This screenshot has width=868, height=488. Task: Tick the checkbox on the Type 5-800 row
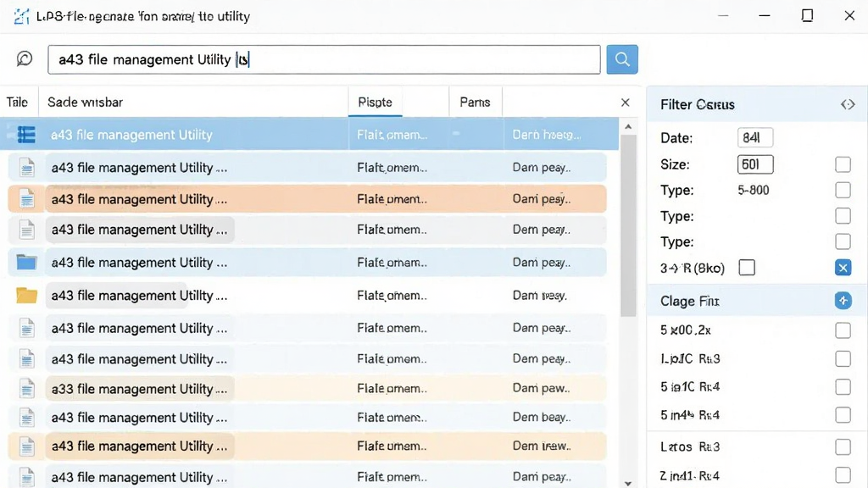(x=843, y=191)
